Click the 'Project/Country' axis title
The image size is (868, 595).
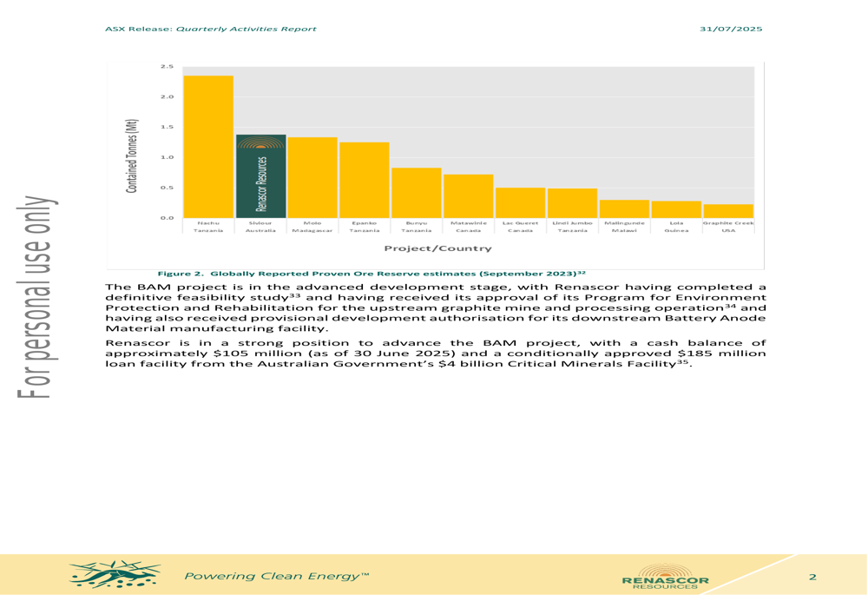pyautogui.click(x=437, y=248)
